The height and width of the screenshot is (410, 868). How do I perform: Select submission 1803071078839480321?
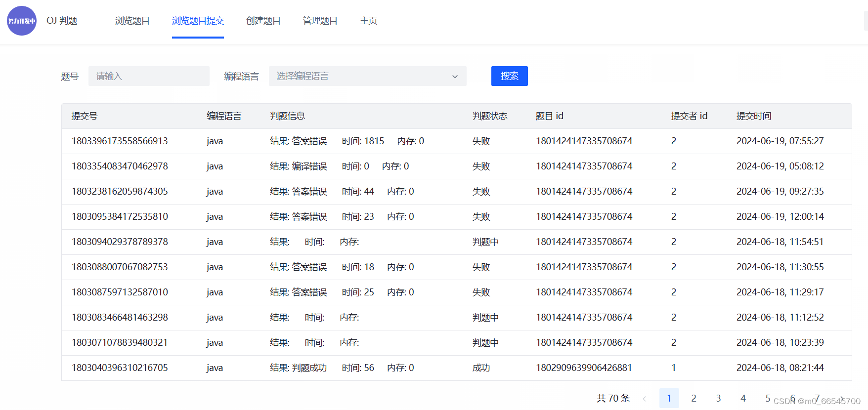point(120,343)
